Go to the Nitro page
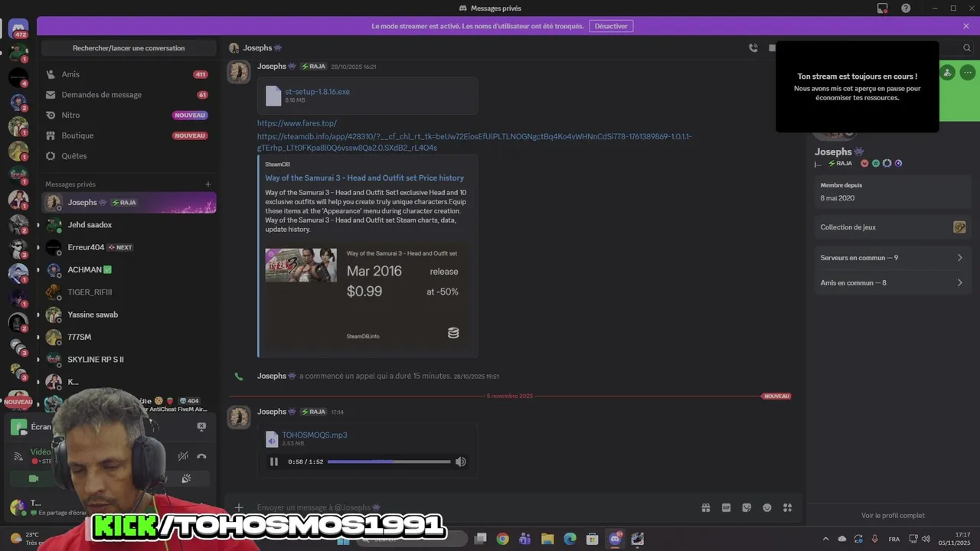980x551 pixels. click(x=129, y=115)
